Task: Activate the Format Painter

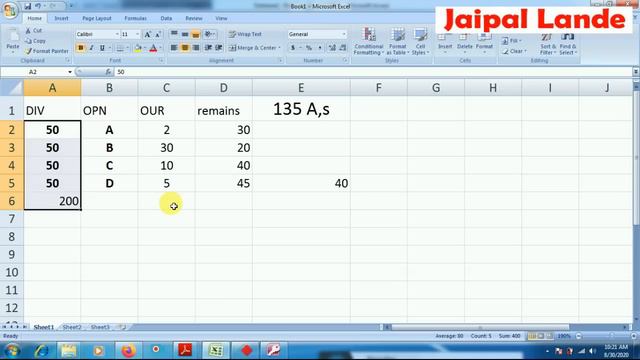Action: click(47, 51)
